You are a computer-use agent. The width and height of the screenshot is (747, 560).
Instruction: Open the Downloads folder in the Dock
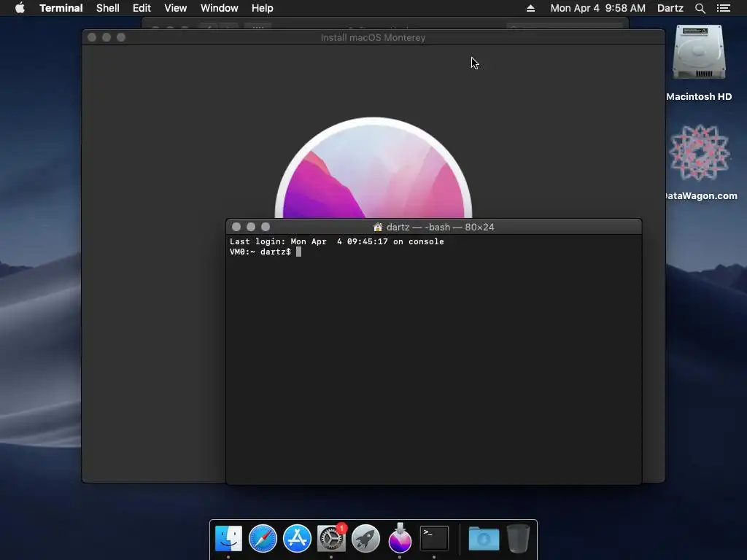[x=484, y=539]
